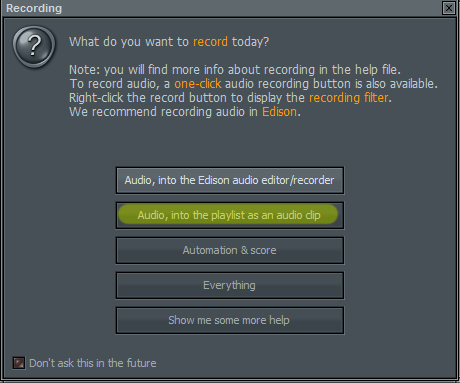Image resolution: width=460 pixels, height=383 pixels.
Task: Click the orange "Edison" highlighted word
Action: point(279,112)
